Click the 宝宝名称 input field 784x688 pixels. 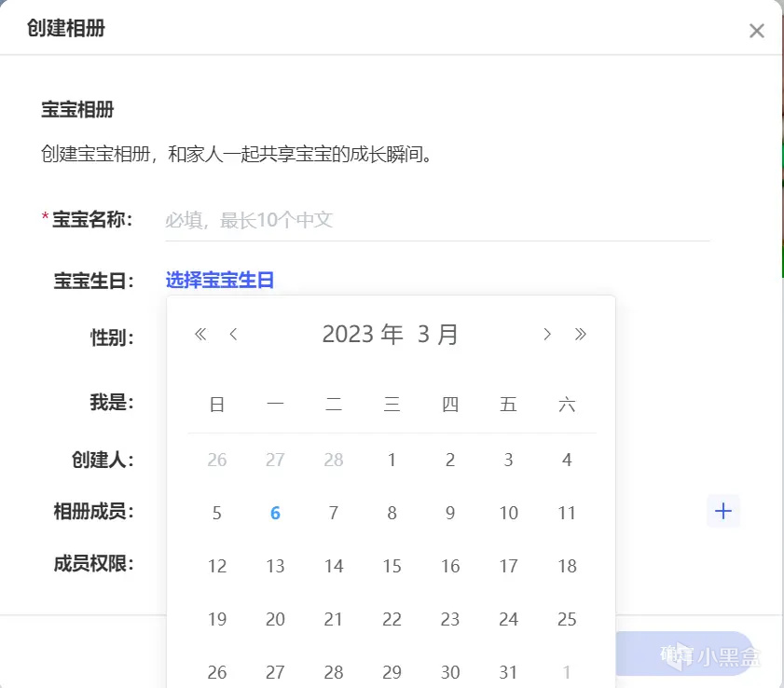pyautogui.click(x=437, y=220)
